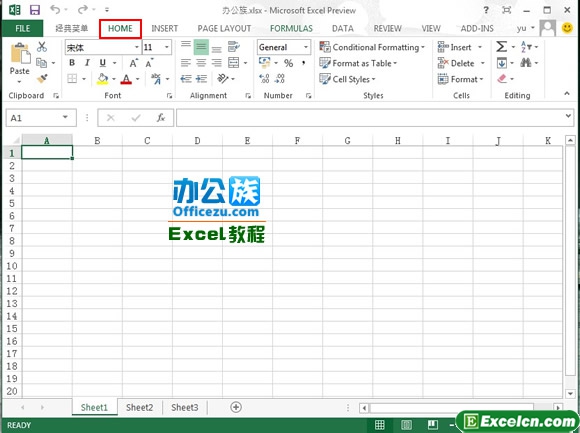Screen dimensions: 580x433
Task: Toggle middle vertical alignment
Action: click(x=201, y=47)
